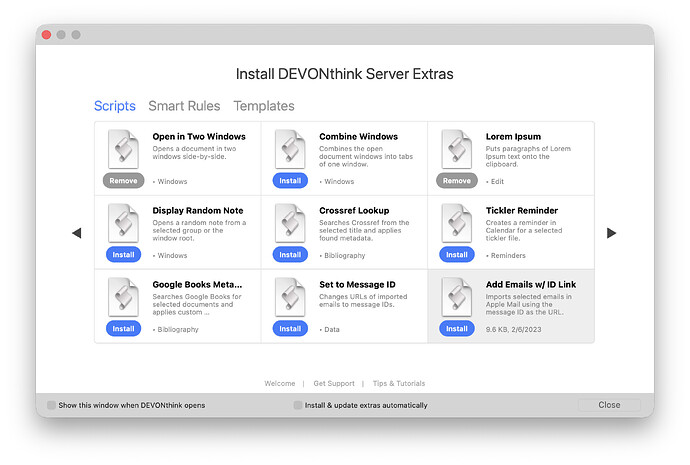This screenshot has height=465, width=690.
Task: Click the Edit category under Lorem Ipsum
Action: point(497,182)
